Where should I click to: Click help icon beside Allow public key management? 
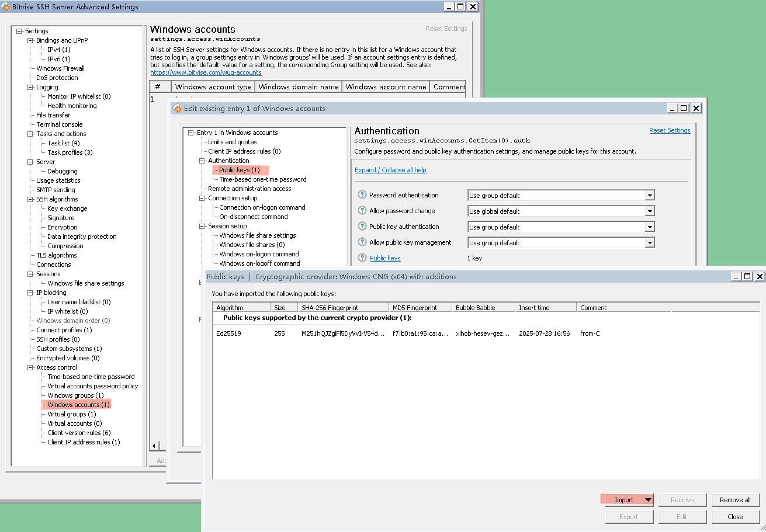[x=362, y=242]
